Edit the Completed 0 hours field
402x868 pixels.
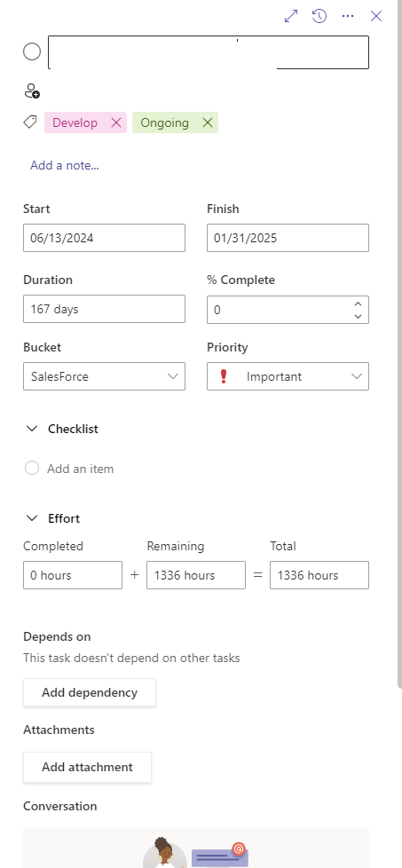[x=73, y=575]
